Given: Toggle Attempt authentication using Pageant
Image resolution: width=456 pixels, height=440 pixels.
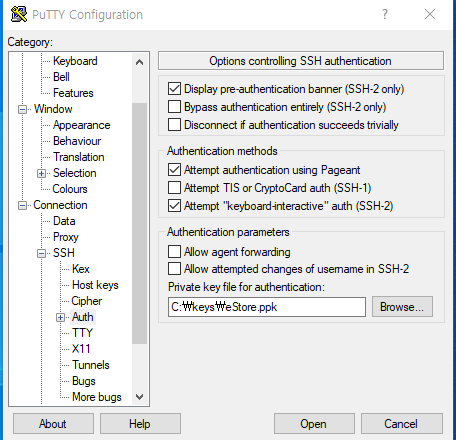Looking at the screenshot, I should [174, 170].
